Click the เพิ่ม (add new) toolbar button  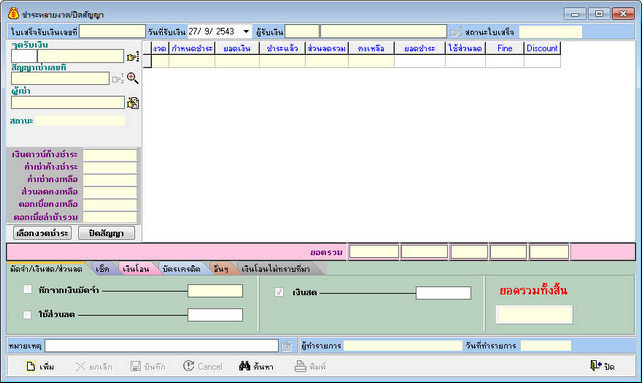pyautogui.click(x=40, y=366)
